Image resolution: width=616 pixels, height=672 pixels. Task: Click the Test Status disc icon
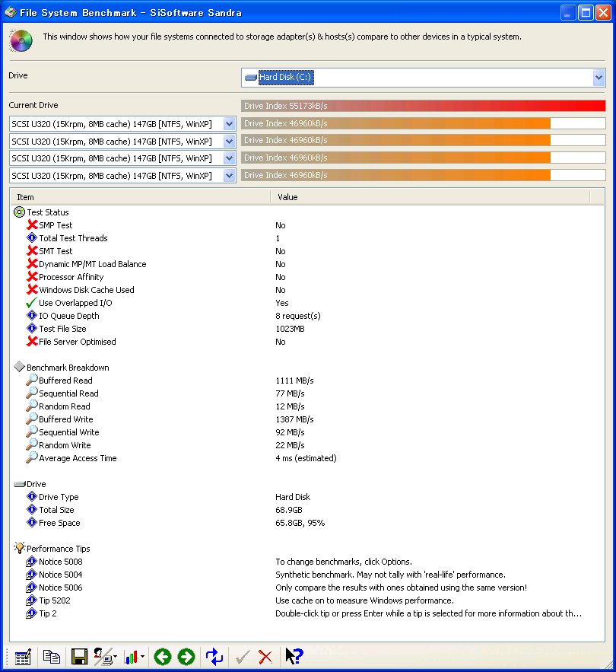pos(19,212)
